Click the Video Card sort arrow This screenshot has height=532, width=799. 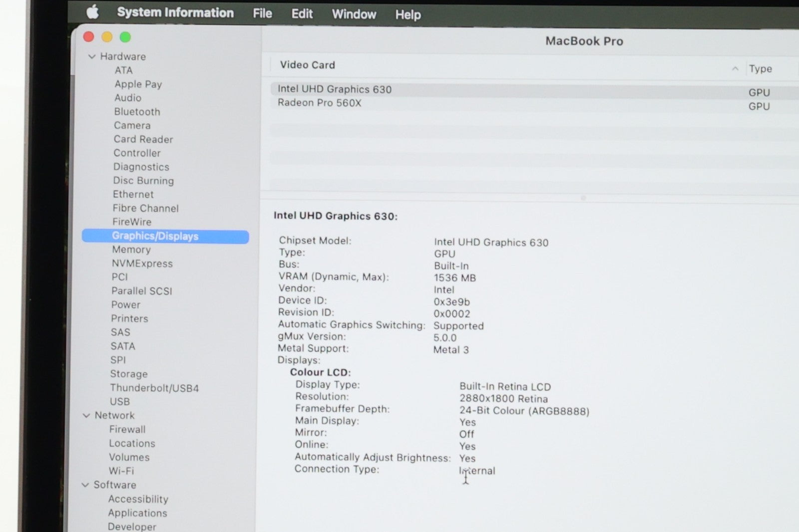pos(735,68)
